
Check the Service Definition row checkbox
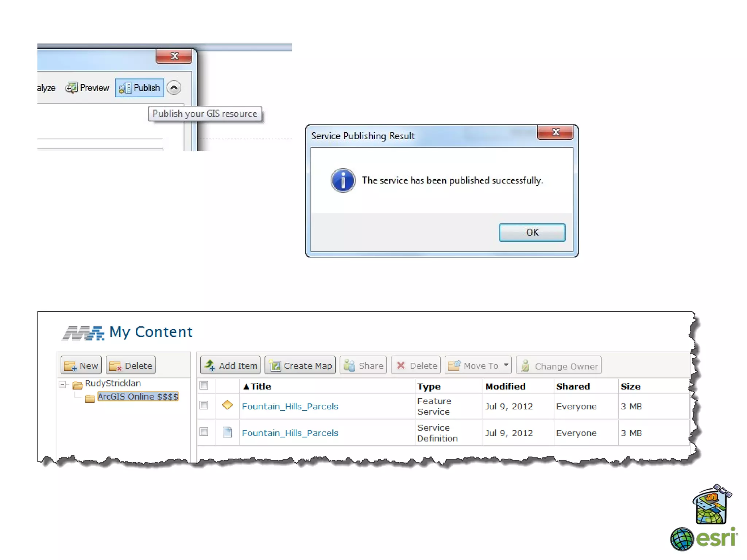point(204,432)
